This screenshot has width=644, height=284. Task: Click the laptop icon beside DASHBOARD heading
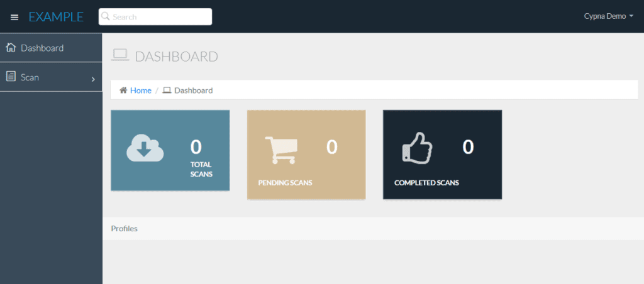point(120,55)
